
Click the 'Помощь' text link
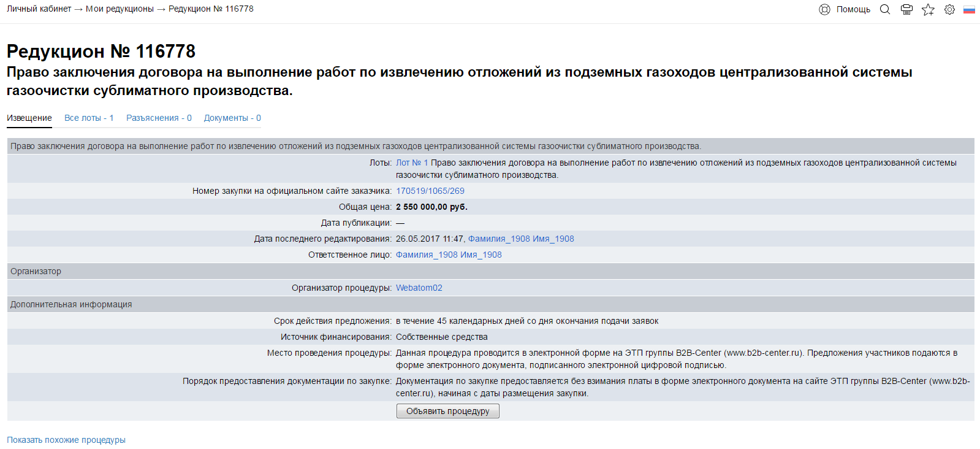pos(853,9)
